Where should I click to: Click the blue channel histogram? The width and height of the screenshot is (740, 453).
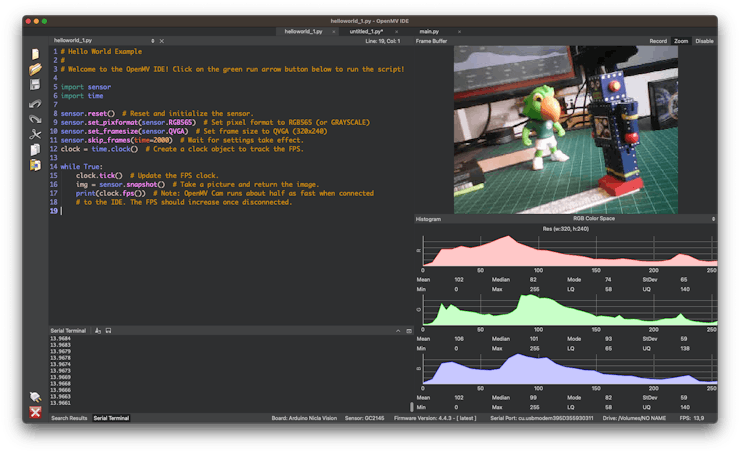[x=570, y=369]
